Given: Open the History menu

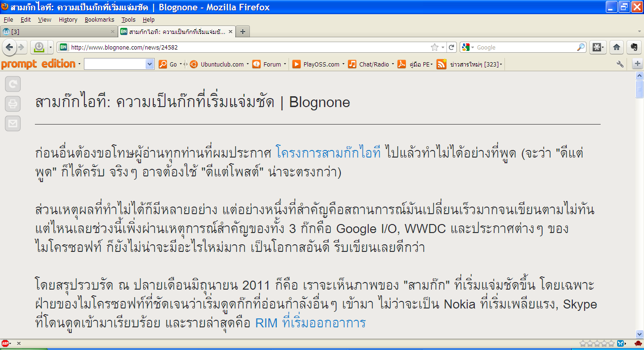Looking at the screenshot, I should 68,19.
